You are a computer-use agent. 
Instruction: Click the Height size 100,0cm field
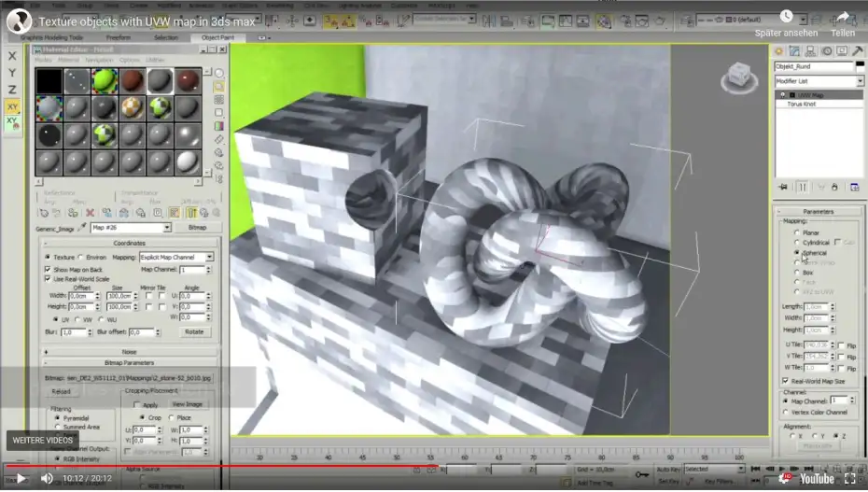119,306
